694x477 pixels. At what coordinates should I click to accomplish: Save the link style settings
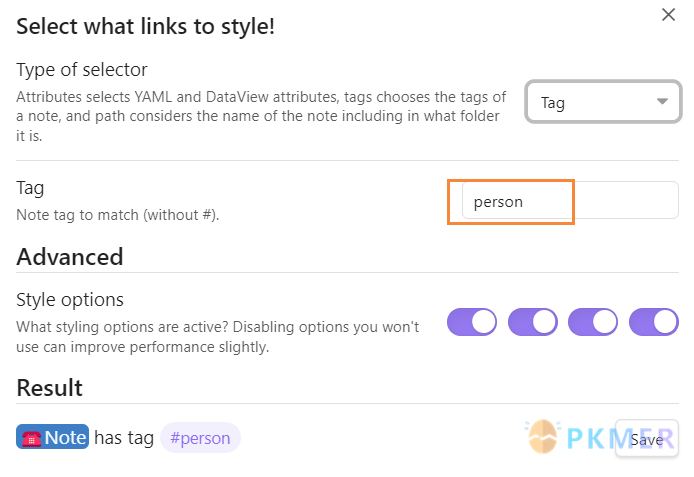[647, 439]
